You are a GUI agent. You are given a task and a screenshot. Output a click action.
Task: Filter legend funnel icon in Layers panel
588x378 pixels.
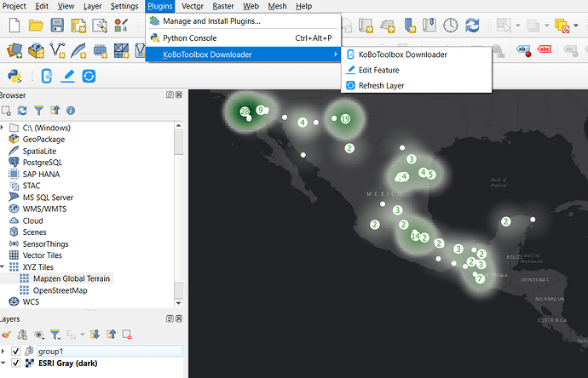point(55,335)
